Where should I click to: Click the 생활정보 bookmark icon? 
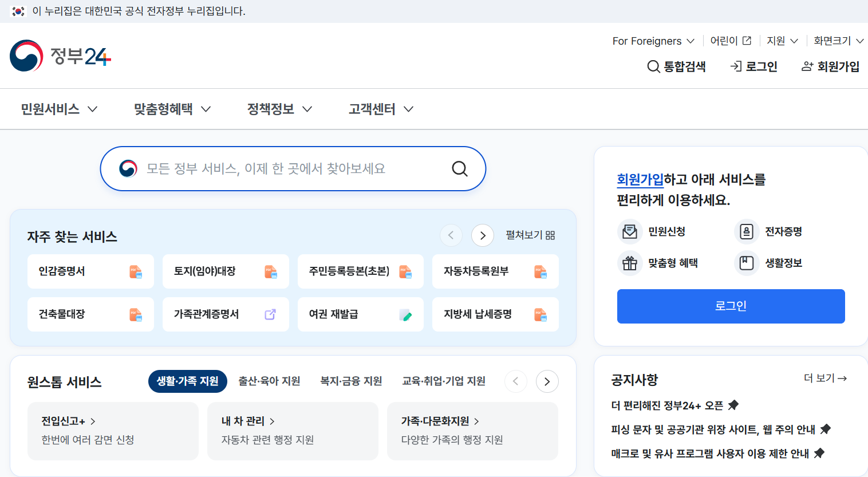click(x=746, y=262)
